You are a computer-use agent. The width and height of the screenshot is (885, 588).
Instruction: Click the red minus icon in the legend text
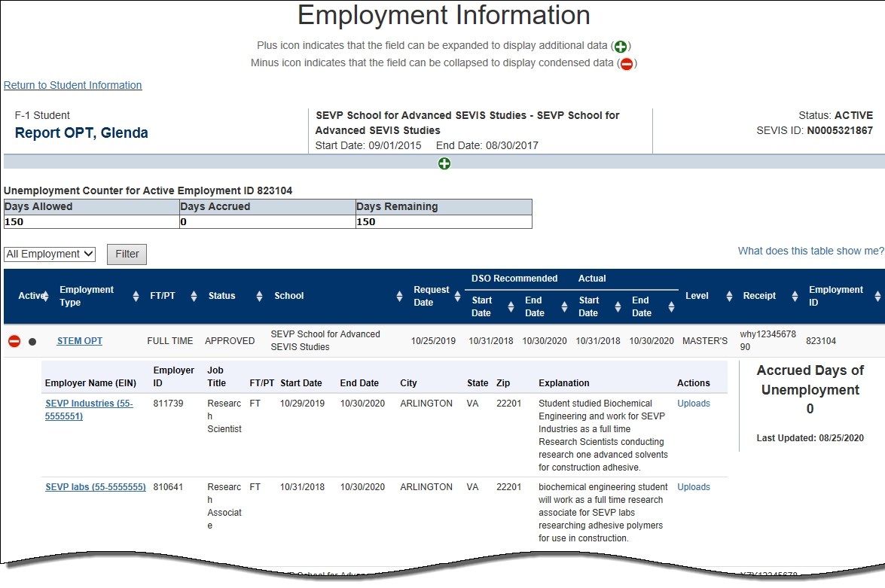pos(627,64)
